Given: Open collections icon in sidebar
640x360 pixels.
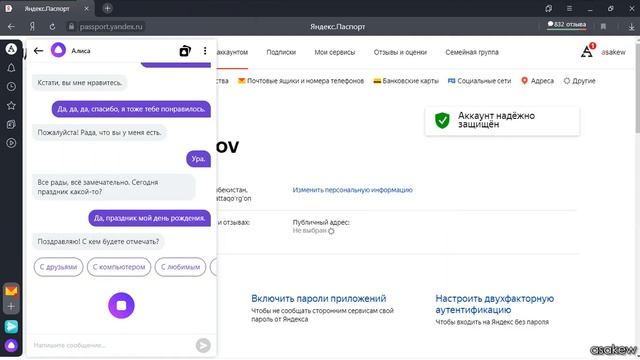Looking at the screenshot, I should (11, 124).
